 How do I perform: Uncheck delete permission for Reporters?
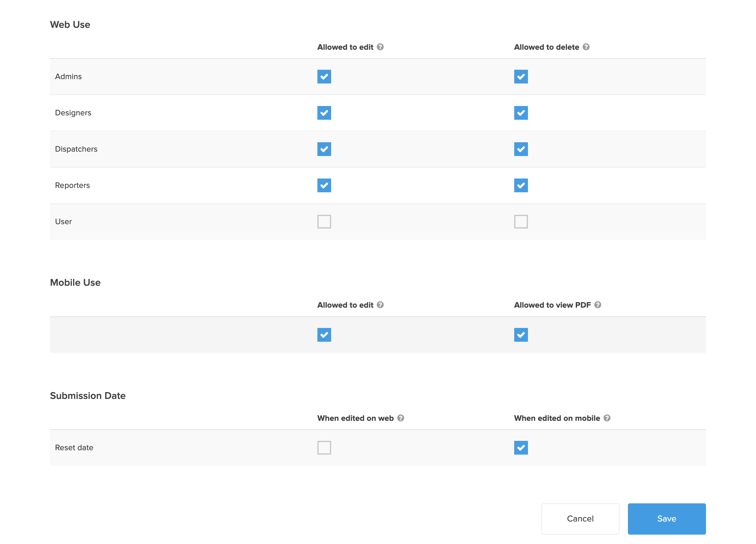tap(521, 185)
